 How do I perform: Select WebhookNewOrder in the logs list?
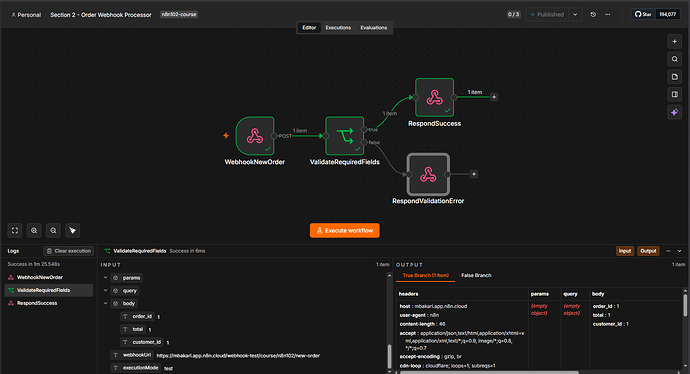(x=48, y=277)
